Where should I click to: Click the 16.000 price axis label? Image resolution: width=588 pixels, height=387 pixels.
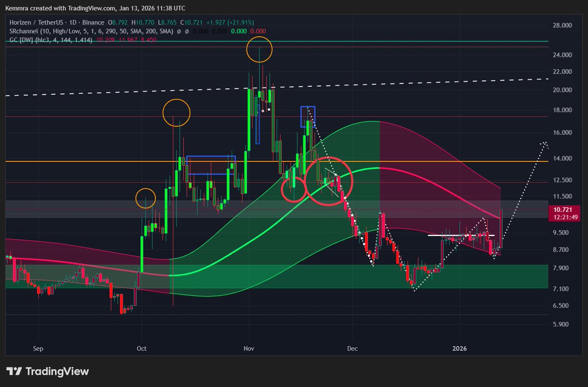coord(562,133)
